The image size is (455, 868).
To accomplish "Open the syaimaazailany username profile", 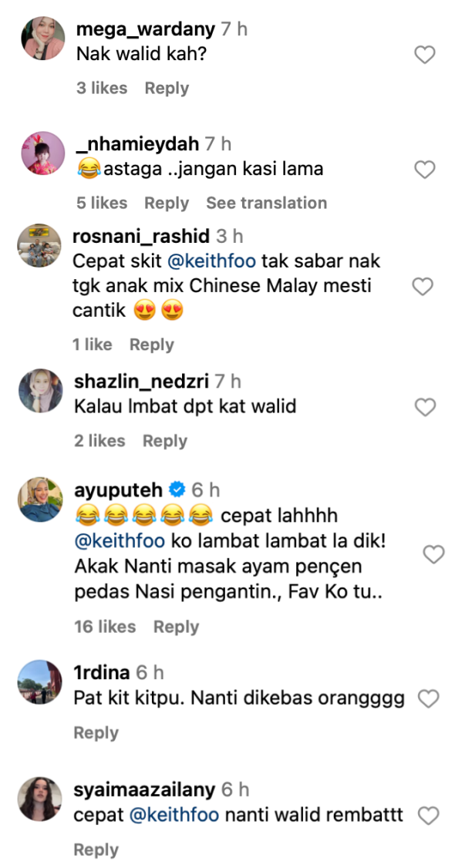I will [144, 790].
